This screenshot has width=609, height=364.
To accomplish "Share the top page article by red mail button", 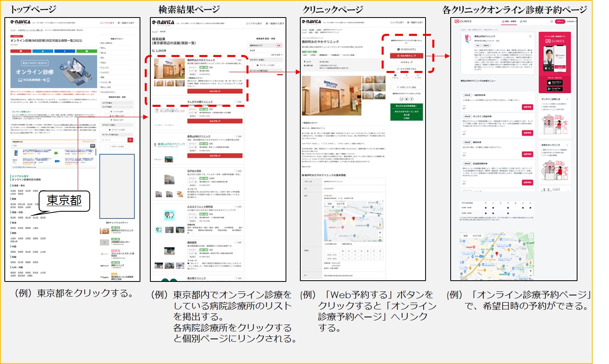I will pyautogui.click(x=21, y=51).
